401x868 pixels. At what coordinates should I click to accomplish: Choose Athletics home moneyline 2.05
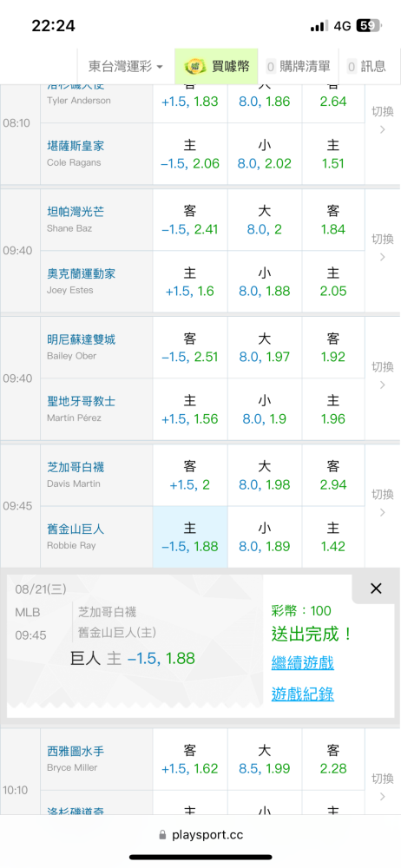click(333, 282)
